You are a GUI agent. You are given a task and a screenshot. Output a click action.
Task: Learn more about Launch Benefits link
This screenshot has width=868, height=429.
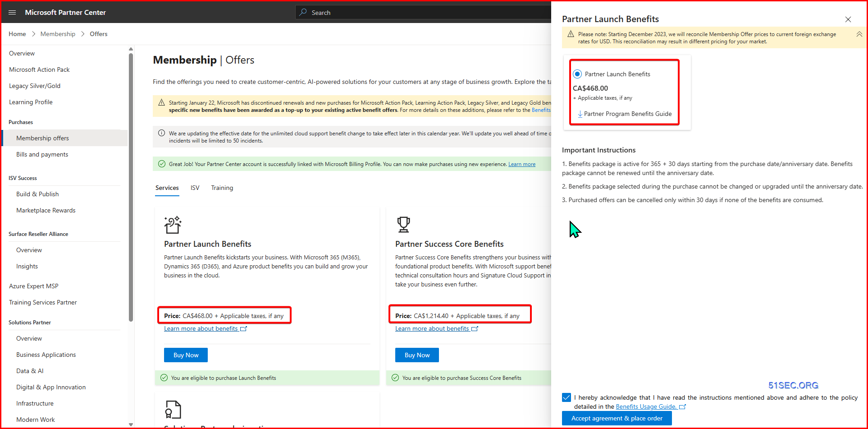(x=201, y=328)
